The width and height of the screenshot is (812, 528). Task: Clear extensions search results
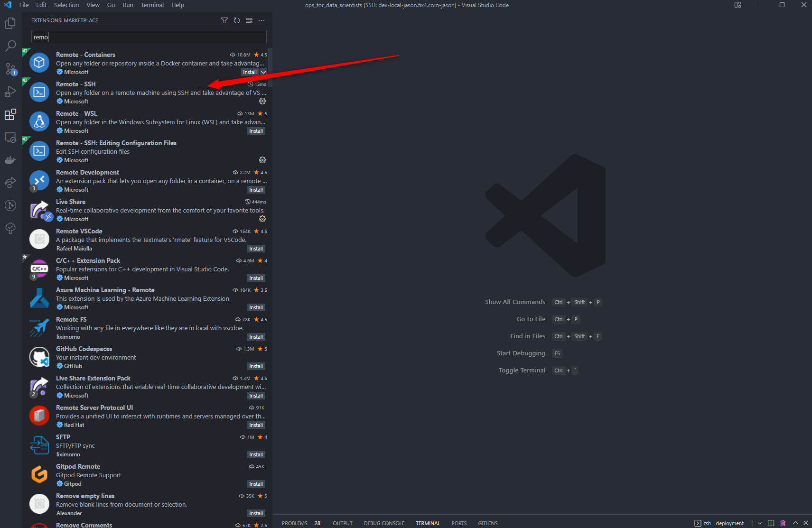coord(249,20)
